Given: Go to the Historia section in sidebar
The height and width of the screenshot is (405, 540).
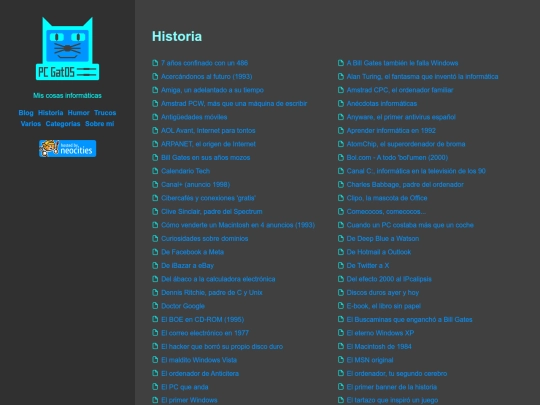Looking at the screenshot, I should point(51,113).
